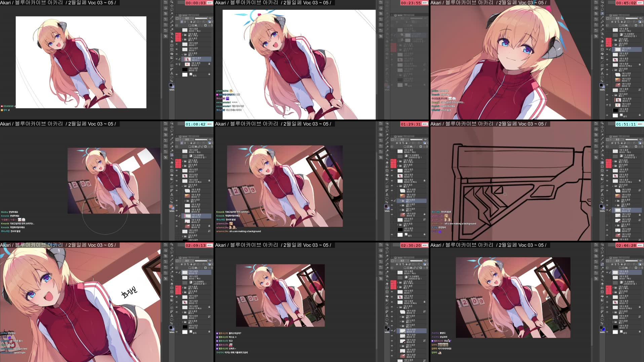This screenshot has width=644, height=362.
Task: Click the main color swatch at toolbar bottom
Action: tap(171, 84)
